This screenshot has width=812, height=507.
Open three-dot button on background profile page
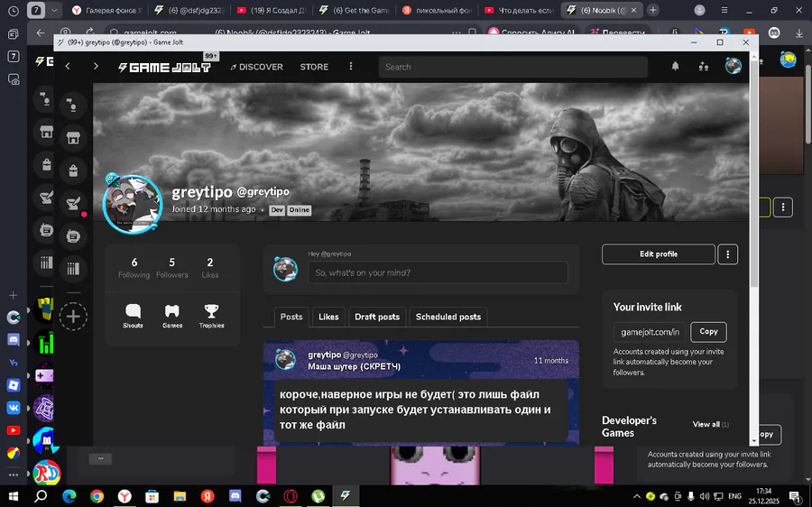782,207
